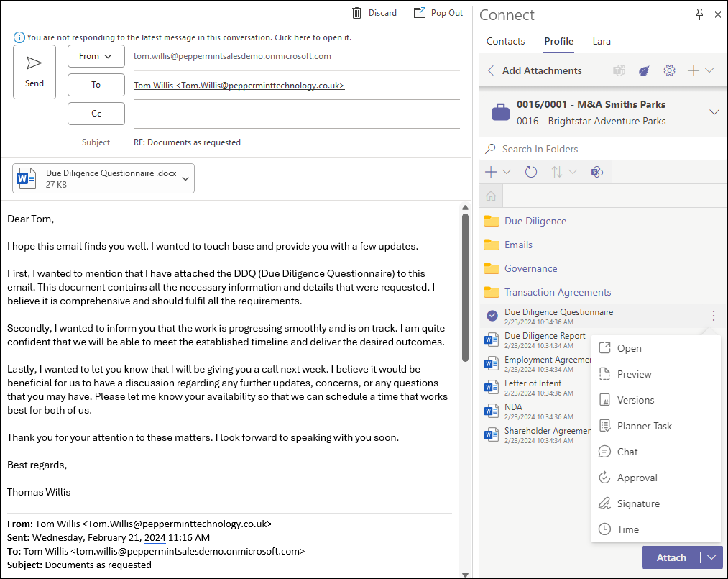Pin the Connect pane
Screen dimensions: 728x579
click(700, 14)
